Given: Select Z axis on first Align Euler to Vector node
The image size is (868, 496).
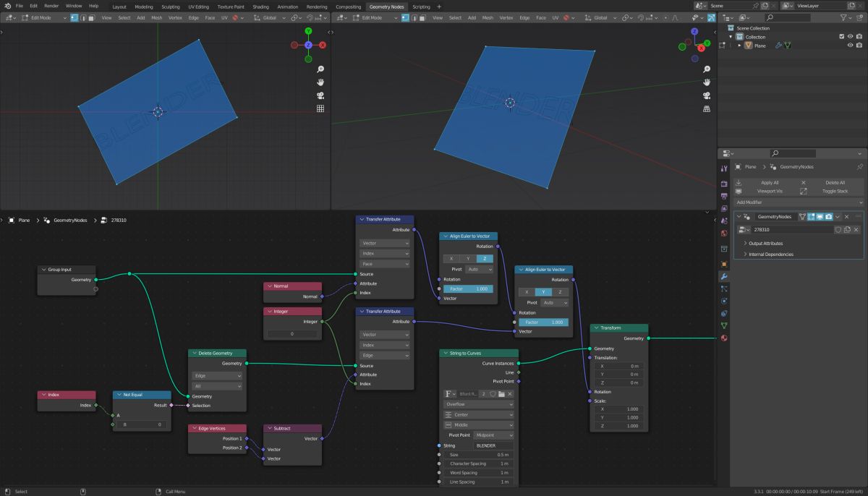Looking at the screenshot, I should pyautogui.click(x=485, y=258).
